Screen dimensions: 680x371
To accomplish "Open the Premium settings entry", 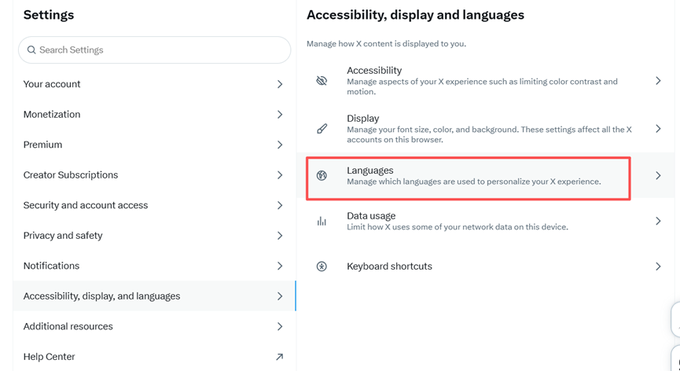I will pos(154,145).
